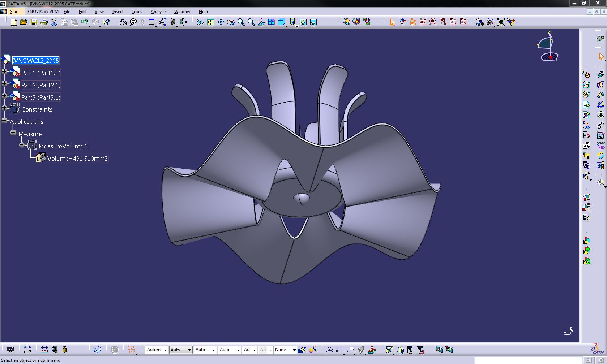Open the Design Table icon
The image size is (607, 364).
[152, 22]
